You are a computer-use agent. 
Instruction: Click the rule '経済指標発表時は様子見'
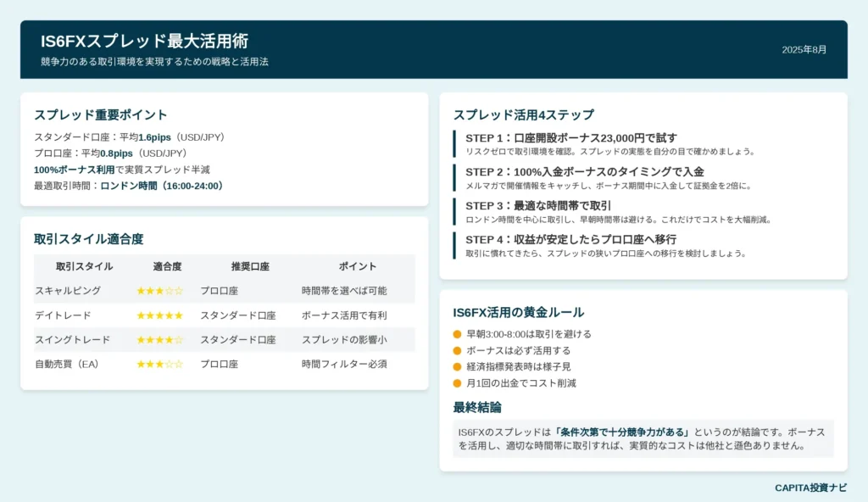pos(519,366)
